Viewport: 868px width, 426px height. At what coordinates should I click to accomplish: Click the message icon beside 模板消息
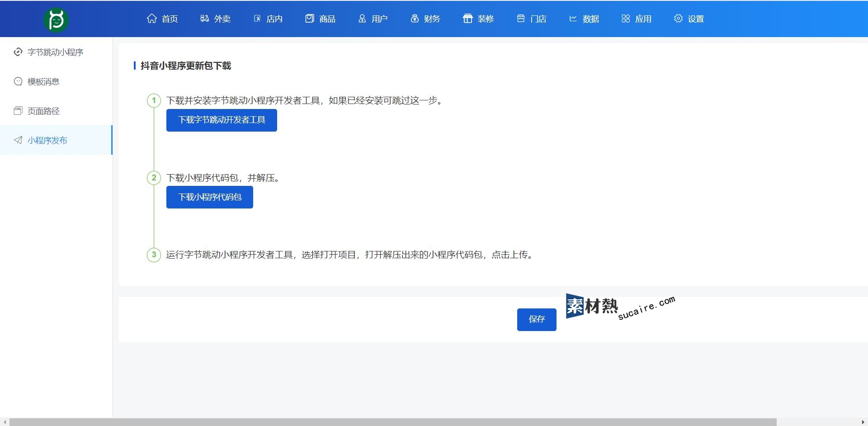(18, 81)
